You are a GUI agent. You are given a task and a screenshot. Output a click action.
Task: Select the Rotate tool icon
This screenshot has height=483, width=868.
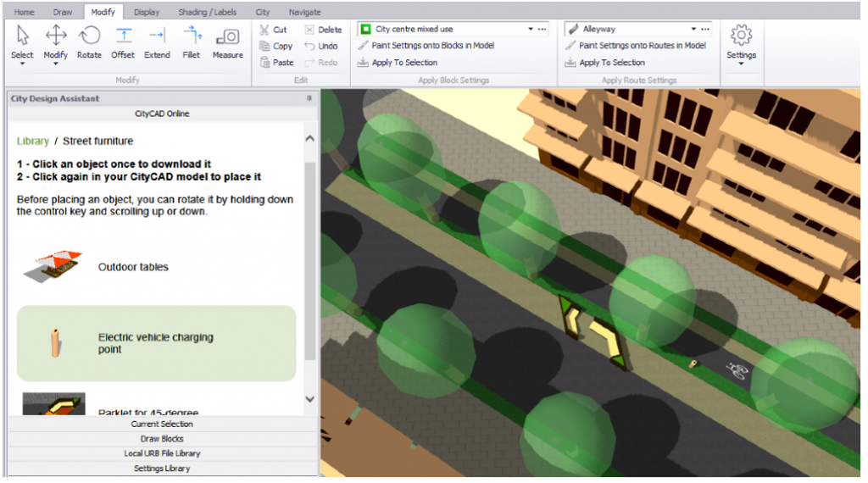[x=89, y=36]
